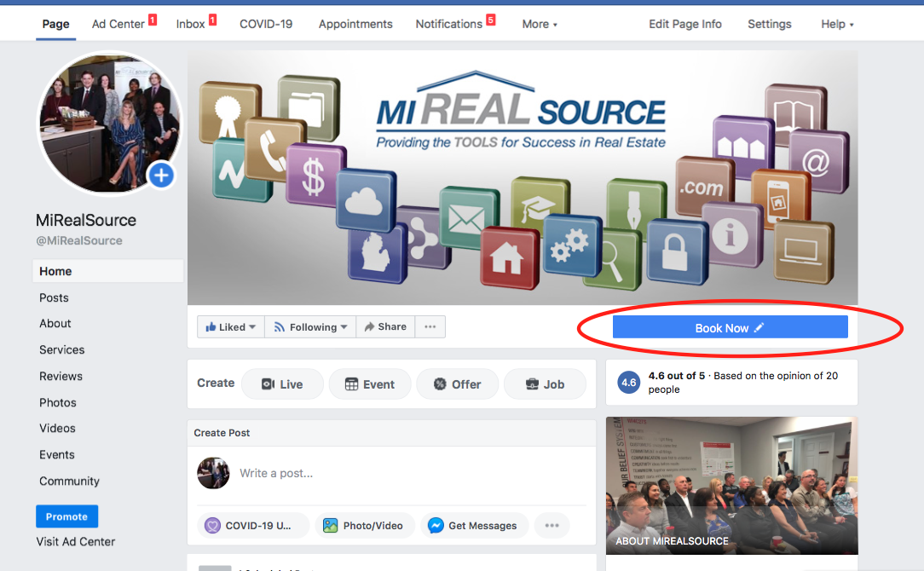
Task: Click the Get Messages button
Action: tap(475, 525)
